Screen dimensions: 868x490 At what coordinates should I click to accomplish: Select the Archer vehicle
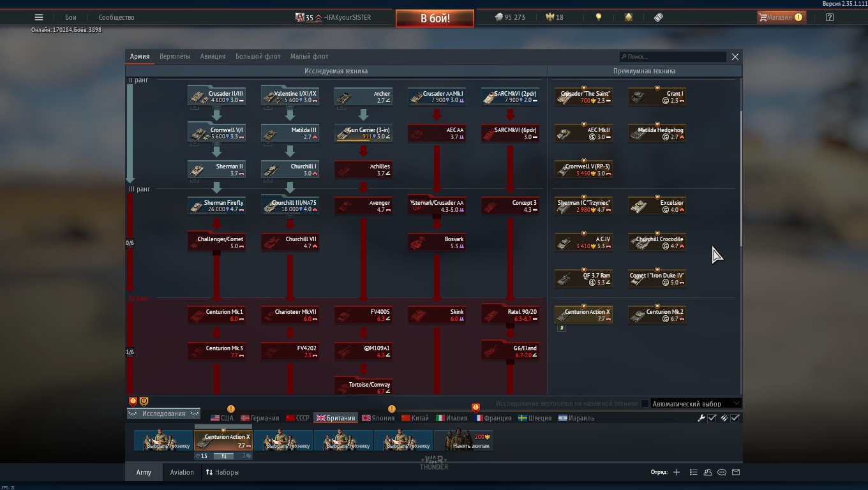[363, 97]
